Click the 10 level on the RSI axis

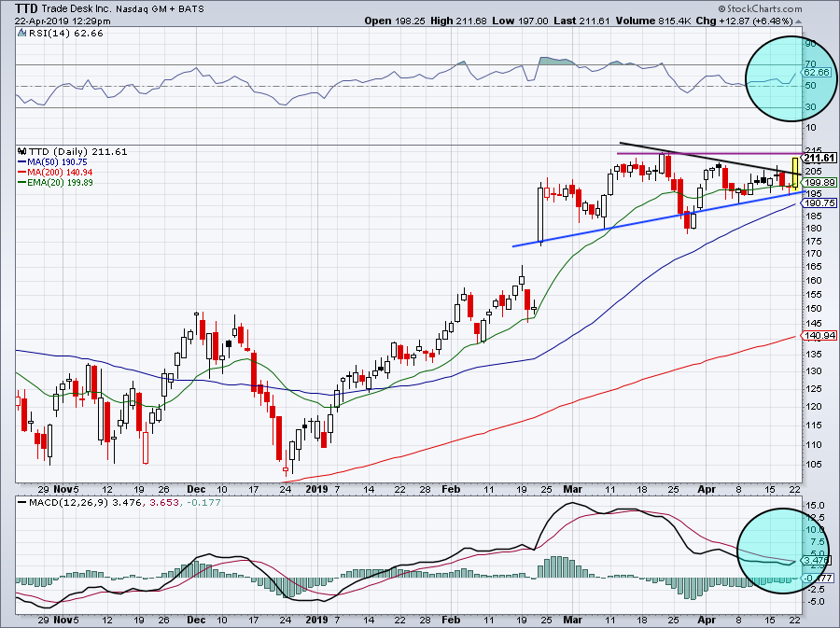point(811,128)
